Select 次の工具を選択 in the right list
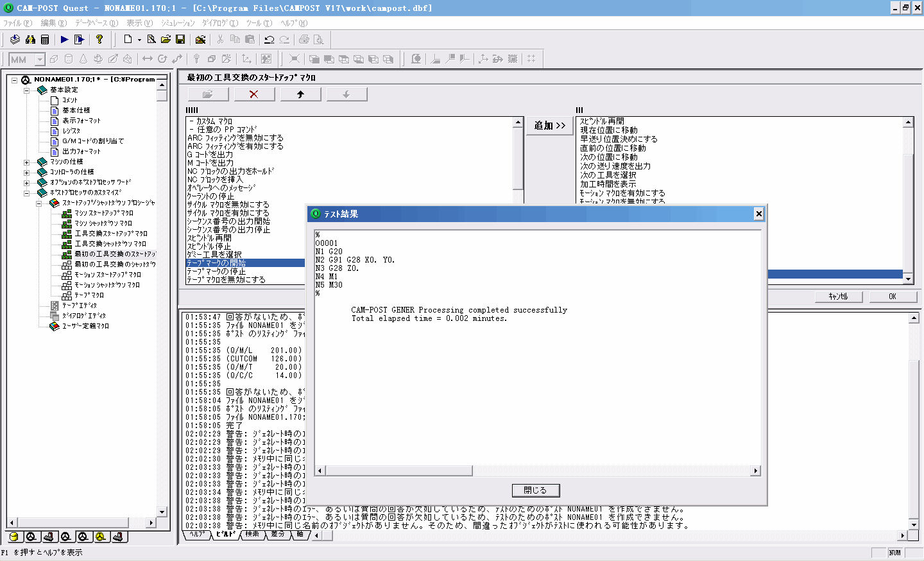 point(608,175)
